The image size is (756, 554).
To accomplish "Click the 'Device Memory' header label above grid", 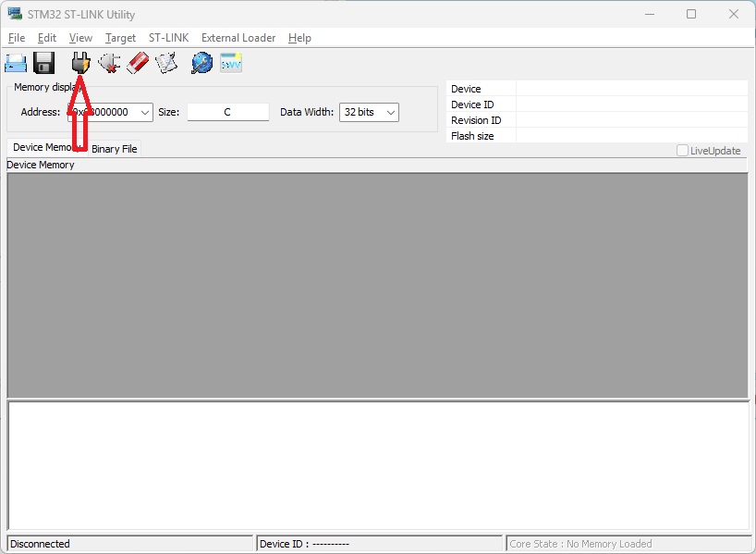I will (41, 165).
